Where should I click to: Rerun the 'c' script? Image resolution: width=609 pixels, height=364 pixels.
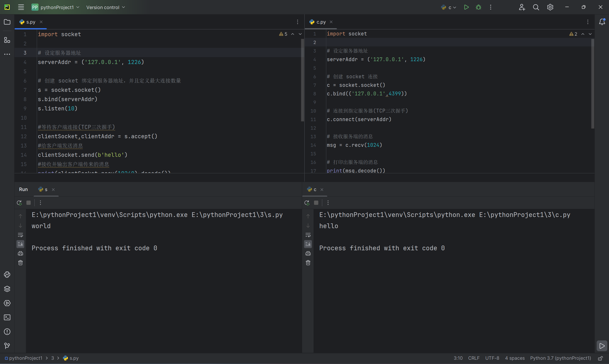pyautogui.click(x=307, y=203)
